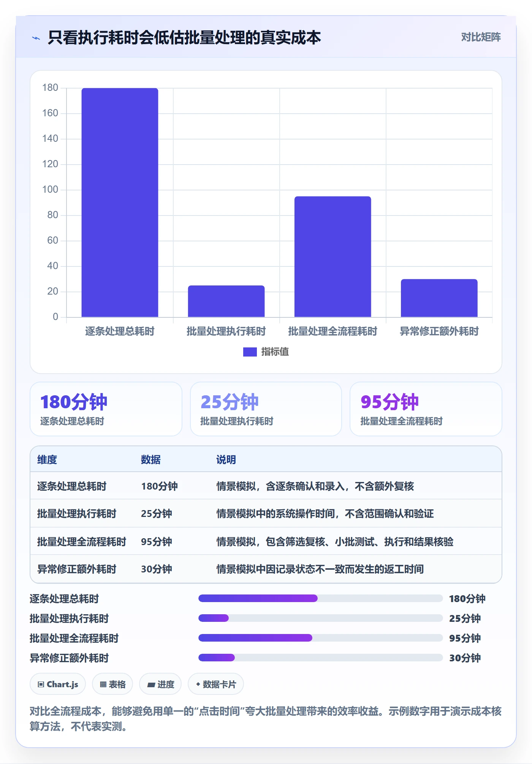Click the 180分钟 data card
532x764 pixels.
(106, 409)
